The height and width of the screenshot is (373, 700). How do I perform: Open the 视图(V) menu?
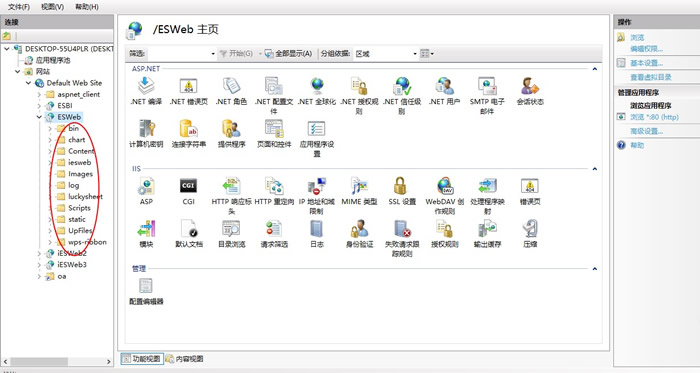52,7
